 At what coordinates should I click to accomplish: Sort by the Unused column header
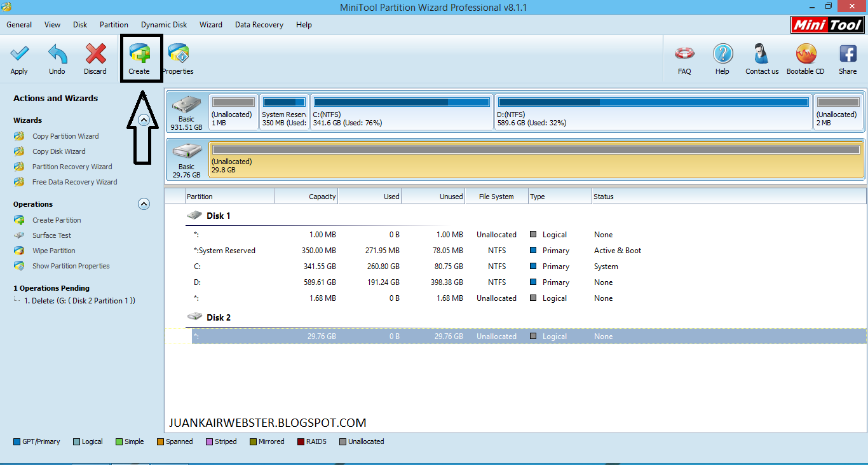[x=433, y=197]
